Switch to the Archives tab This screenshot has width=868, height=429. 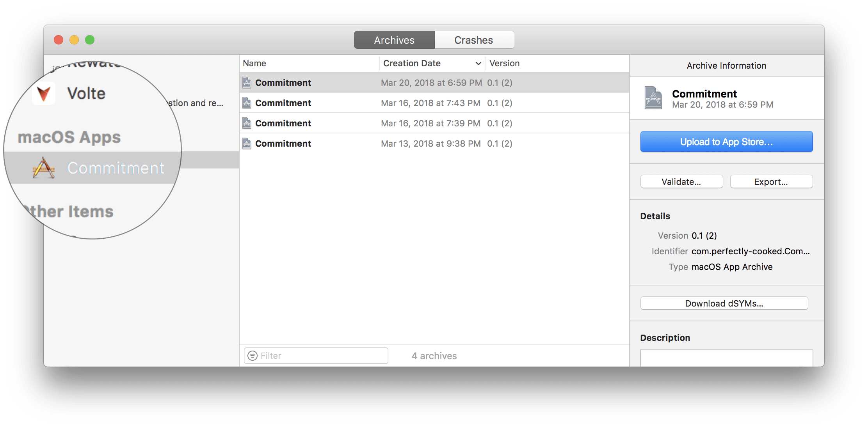[394, 40]
